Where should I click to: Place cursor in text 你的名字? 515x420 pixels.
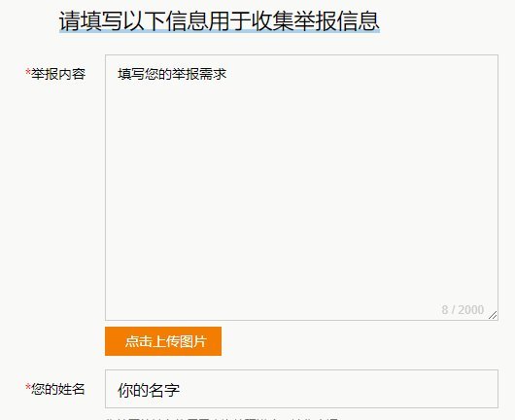click(149, 390)
